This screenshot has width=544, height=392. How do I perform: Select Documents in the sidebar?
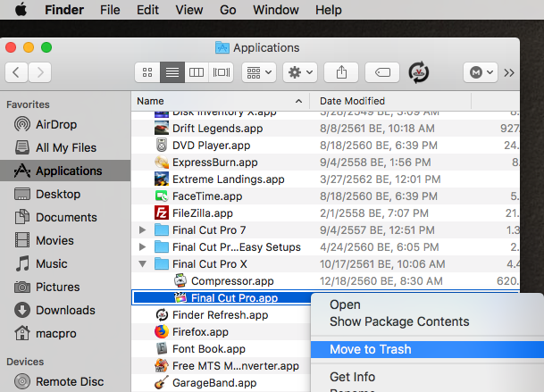(x=65, y=217)
